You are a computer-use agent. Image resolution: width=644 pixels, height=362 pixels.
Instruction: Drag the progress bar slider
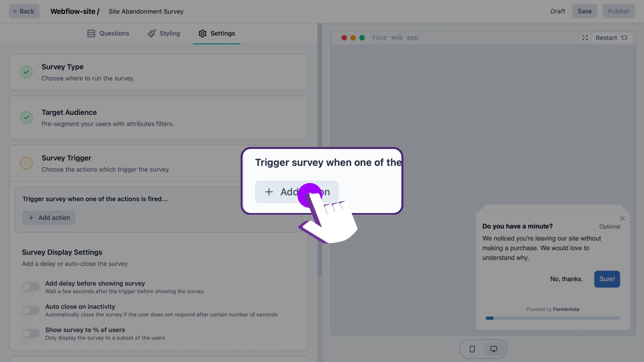[490, 318]
